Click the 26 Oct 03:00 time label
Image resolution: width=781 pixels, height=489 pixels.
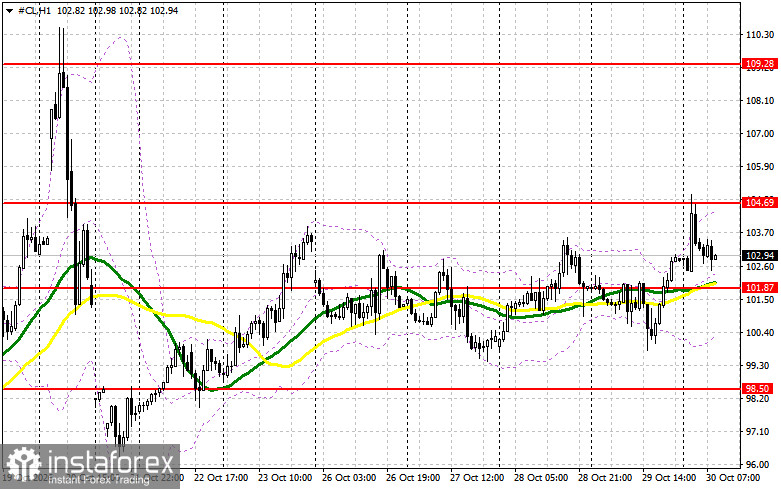click(349, 478)
